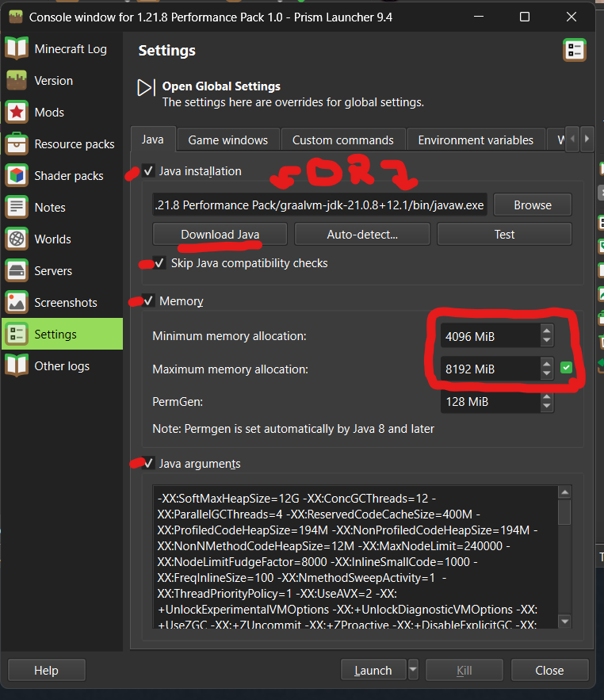Toggle the Java installation checkbox
Screen dimensions: 604x700
click(x=148, y=171)
